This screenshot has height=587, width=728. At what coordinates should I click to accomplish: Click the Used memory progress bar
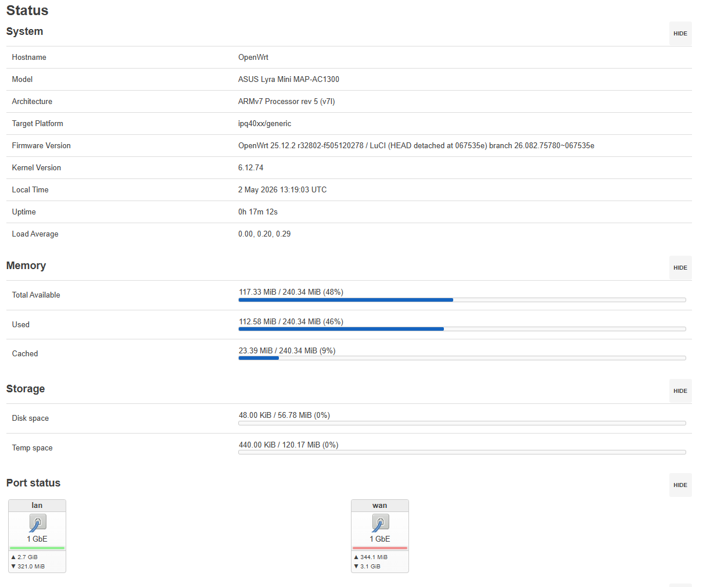(x=462, y=329)
